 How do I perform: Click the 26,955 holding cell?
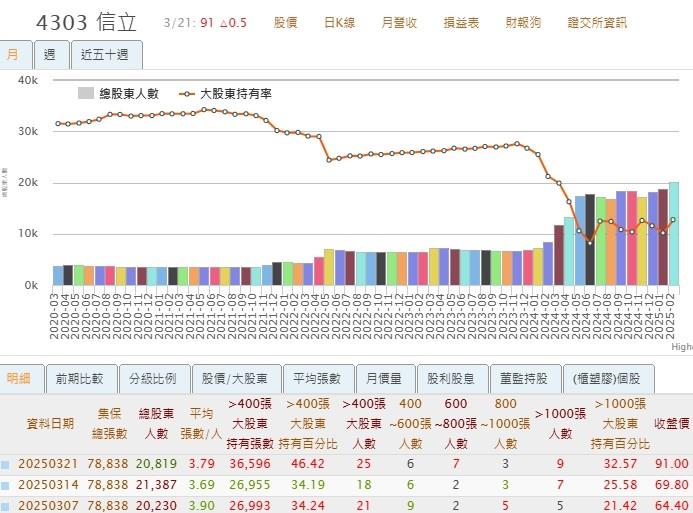click(250, 485)
